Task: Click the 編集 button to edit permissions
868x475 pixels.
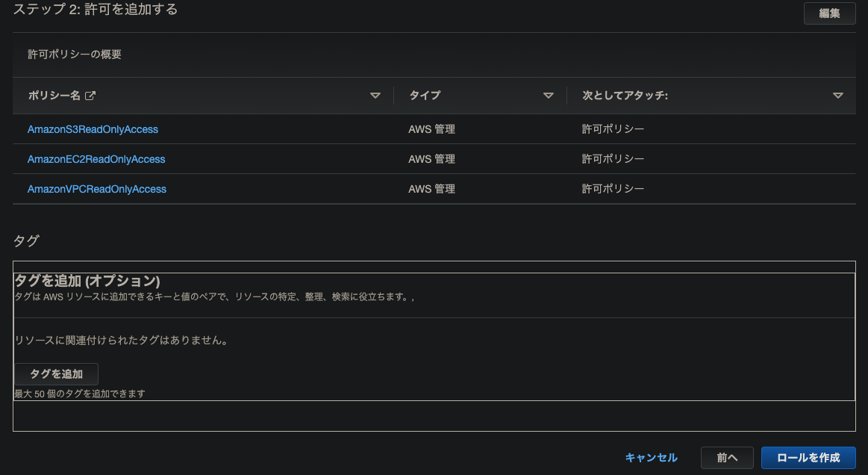Action: click(x=829, y=13)
